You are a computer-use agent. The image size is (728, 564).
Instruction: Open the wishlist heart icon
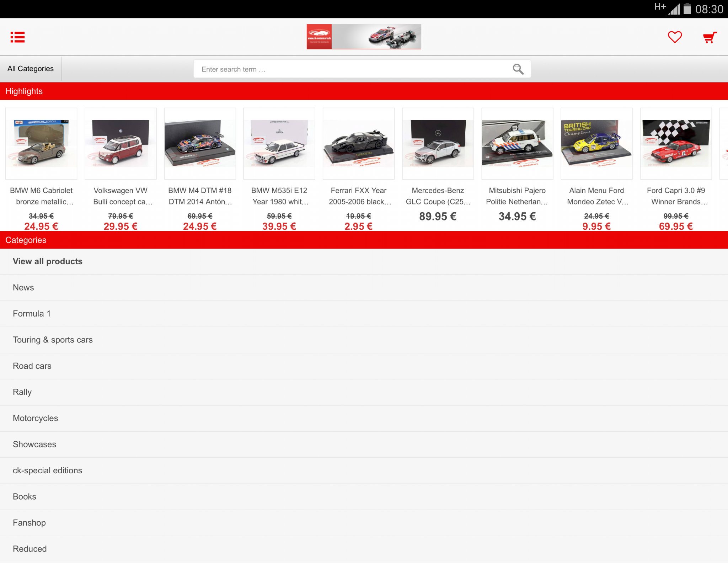click(x=674, y=37)
